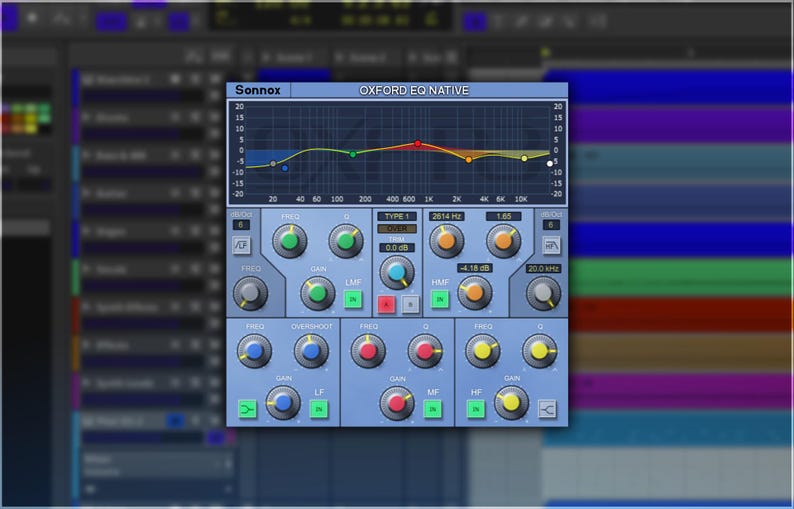Click the grey high filter frequency knob
This screenshot has width=794, height=509.
[543, 293]
